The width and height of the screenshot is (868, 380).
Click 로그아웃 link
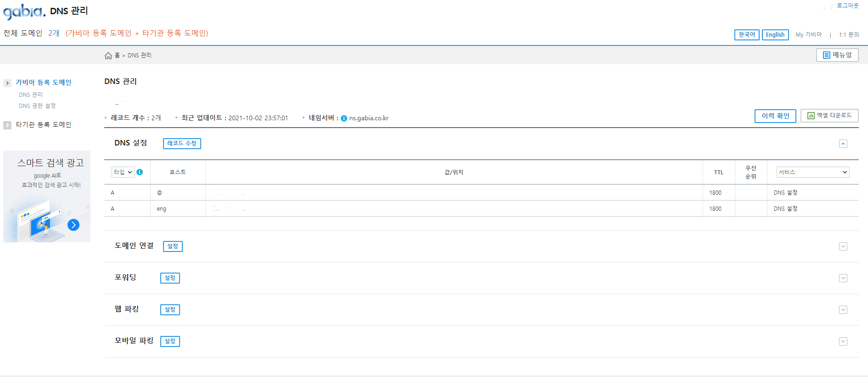(x=847, y=6)
